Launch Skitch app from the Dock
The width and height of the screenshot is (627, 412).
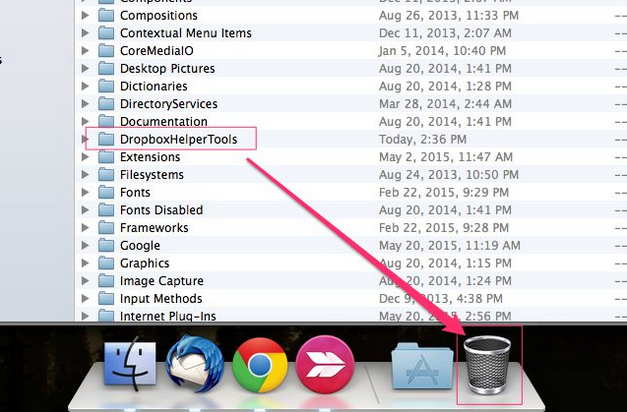pyautogui.click(x=325, y=366)
